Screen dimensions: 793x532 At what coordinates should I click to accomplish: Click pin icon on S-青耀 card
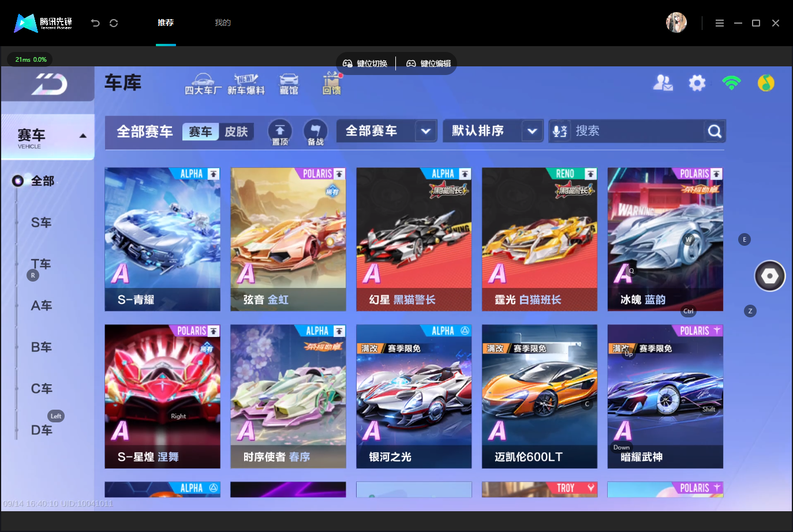(x=214, y=174)
